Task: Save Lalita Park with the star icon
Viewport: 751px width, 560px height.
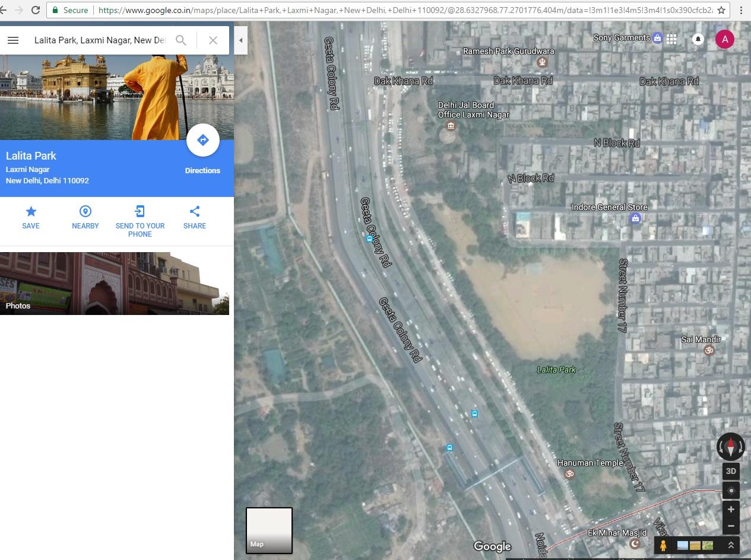Action: [31, 217]
